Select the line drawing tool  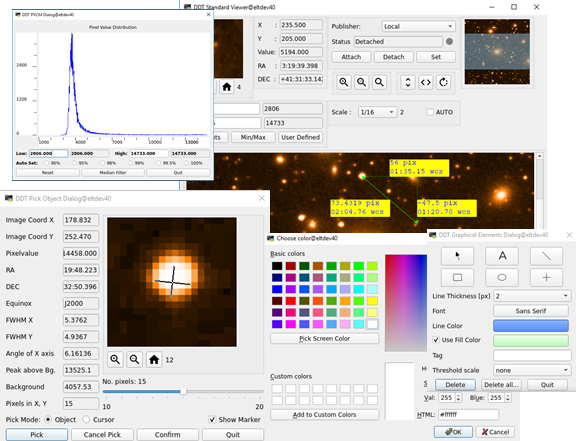point(546,256)
